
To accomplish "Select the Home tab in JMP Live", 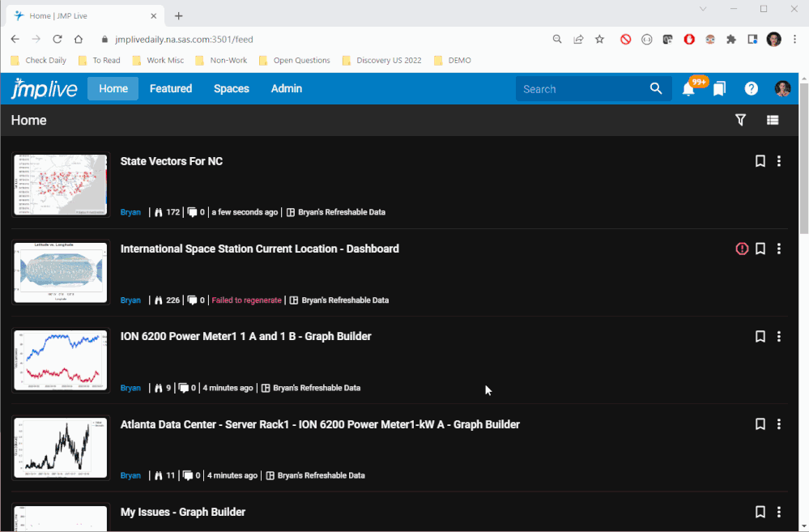I will pyautogui.click(x=113, y=89).
